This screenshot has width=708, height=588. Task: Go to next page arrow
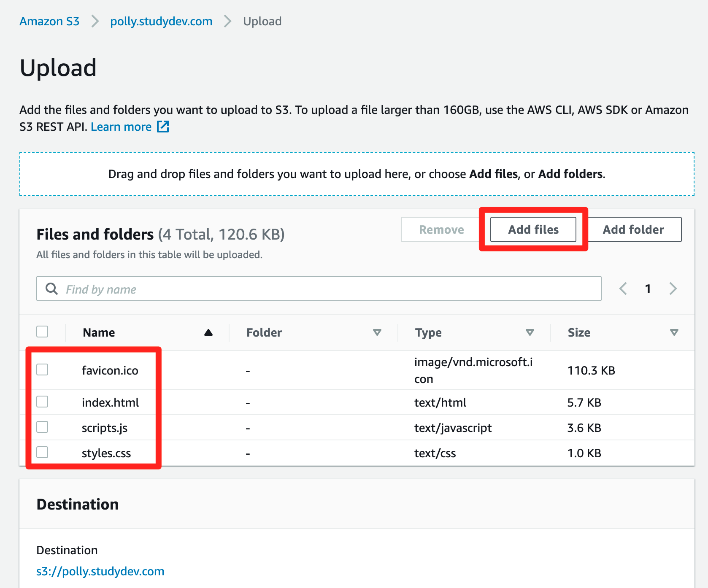point(673,289)
